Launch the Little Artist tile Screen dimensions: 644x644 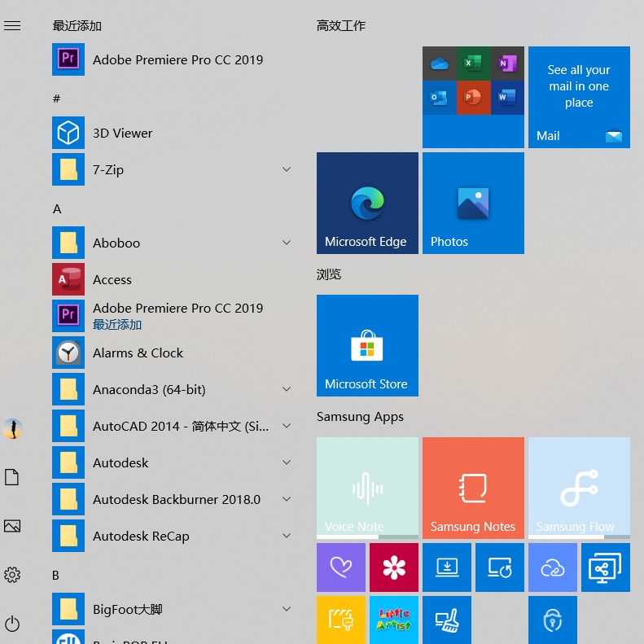394,620
